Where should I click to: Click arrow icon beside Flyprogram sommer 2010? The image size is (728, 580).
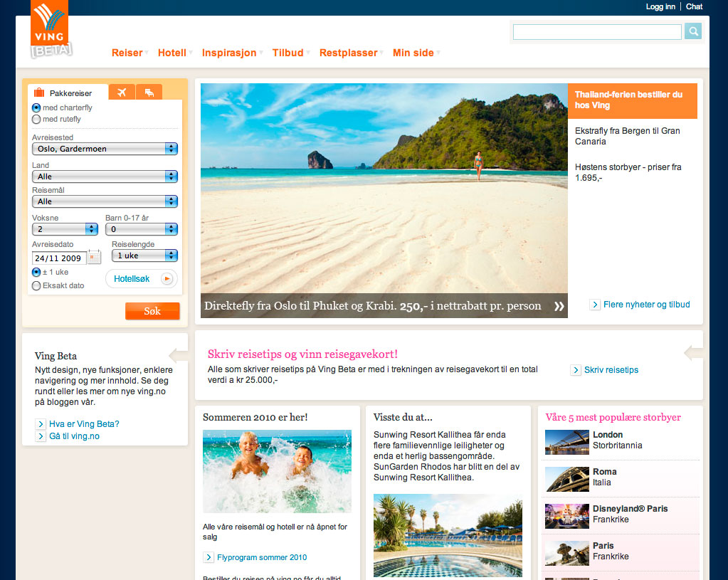[x=209, y=557]
